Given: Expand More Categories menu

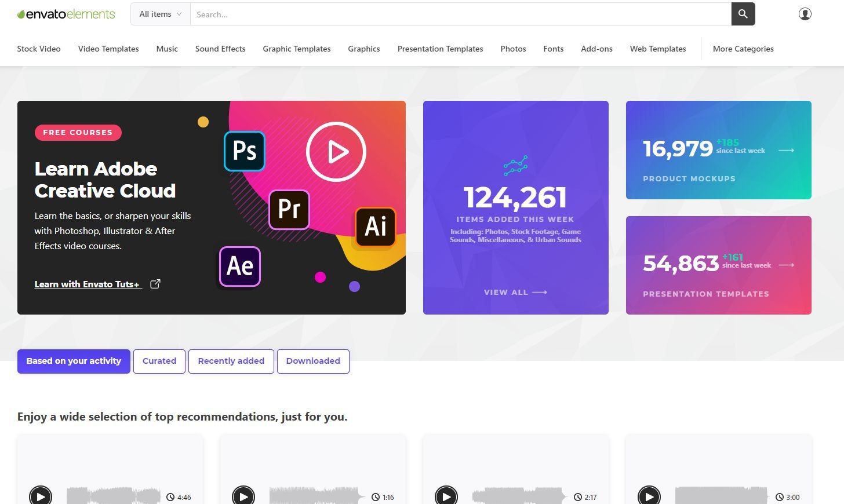Looking at the screenshot, I should pos(743,49).
